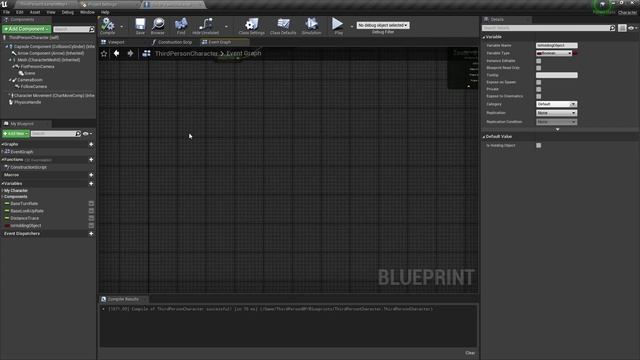Show advanced Variable properties arrow
640x360 pixels.
(558, 129)
